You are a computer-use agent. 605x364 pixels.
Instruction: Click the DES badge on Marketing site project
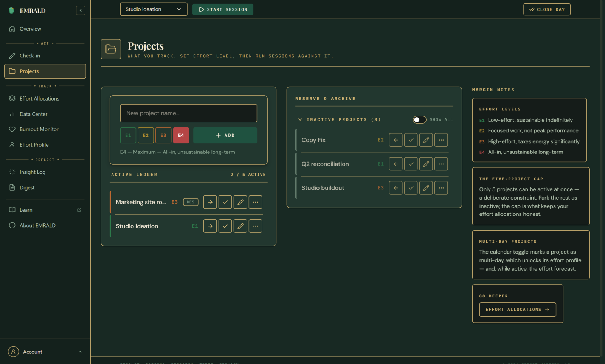191,202
